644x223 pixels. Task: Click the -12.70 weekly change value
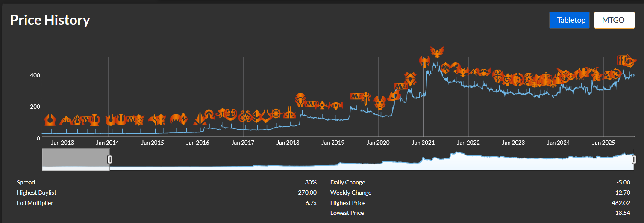pos(621,193)
